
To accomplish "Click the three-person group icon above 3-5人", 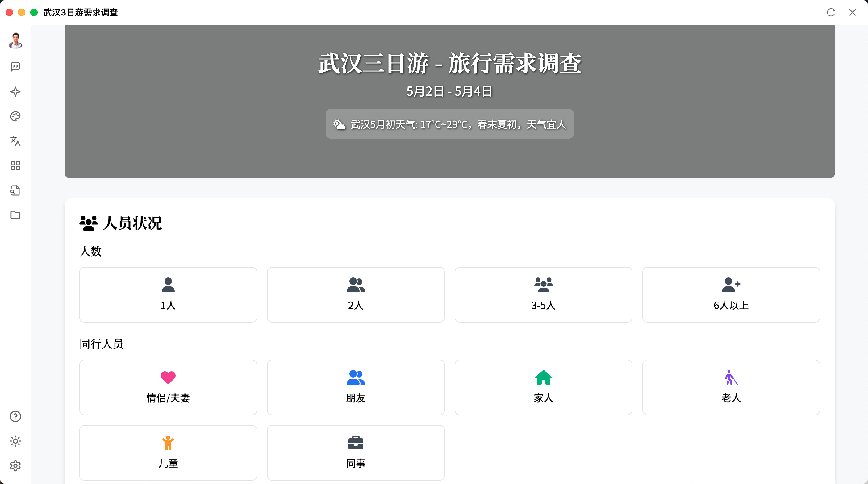I will pos(544,285).
